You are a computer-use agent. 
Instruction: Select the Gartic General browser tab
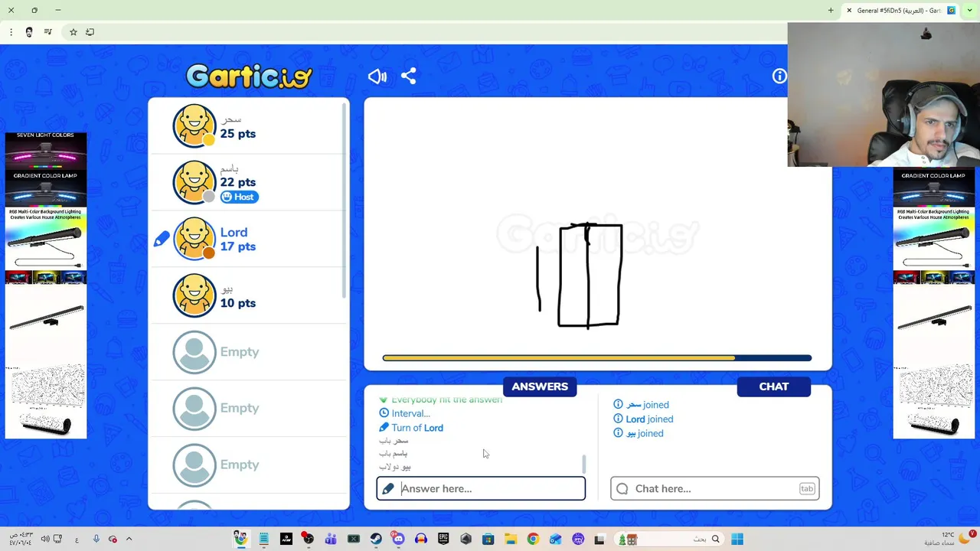pos(900,11)
